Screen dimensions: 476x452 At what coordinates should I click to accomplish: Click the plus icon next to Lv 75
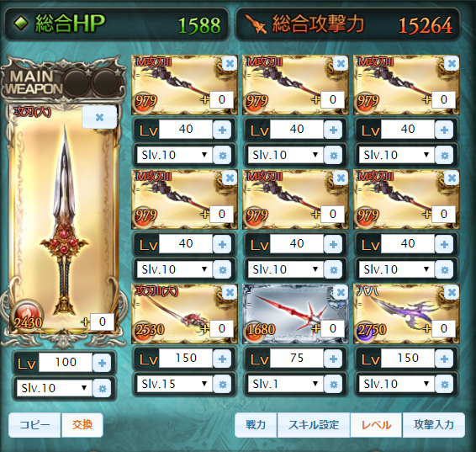(x=333, y=359)
